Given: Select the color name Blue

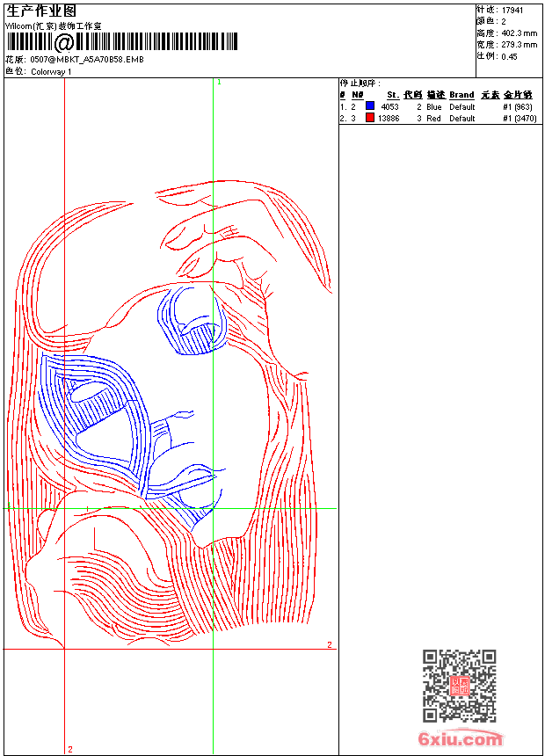Looking at the screenshot, I should (433, 106).
